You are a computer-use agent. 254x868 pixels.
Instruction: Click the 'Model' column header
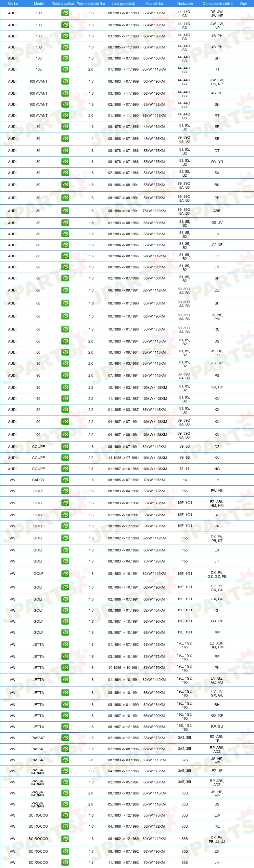(x=39, y=4)
